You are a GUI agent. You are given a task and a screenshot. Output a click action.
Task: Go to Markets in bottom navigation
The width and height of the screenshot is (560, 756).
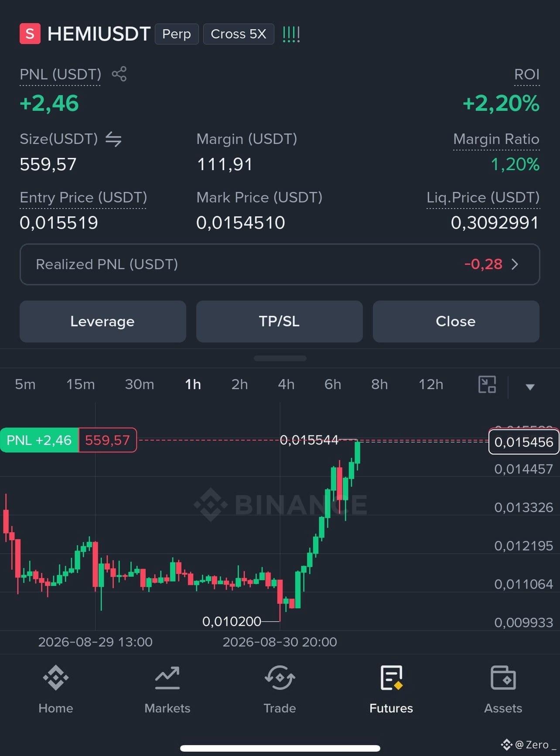click(167, 689)
